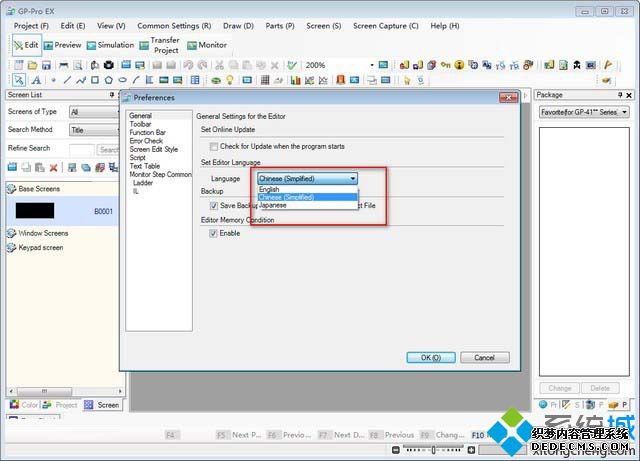Choose Japanese from the language list

[308, 205]
